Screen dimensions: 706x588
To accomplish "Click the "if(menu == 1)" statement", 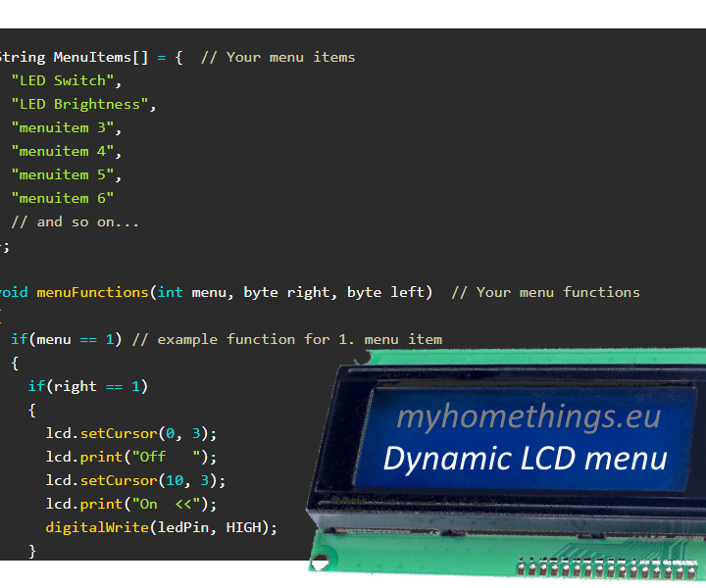I will (x=67, y=339).
